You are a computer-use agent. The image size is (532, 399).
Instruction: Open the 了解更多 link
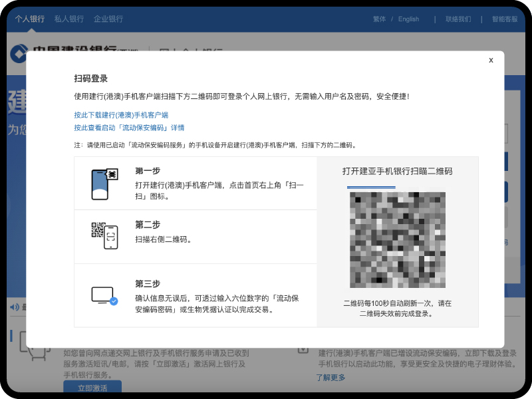click(331, 377)
